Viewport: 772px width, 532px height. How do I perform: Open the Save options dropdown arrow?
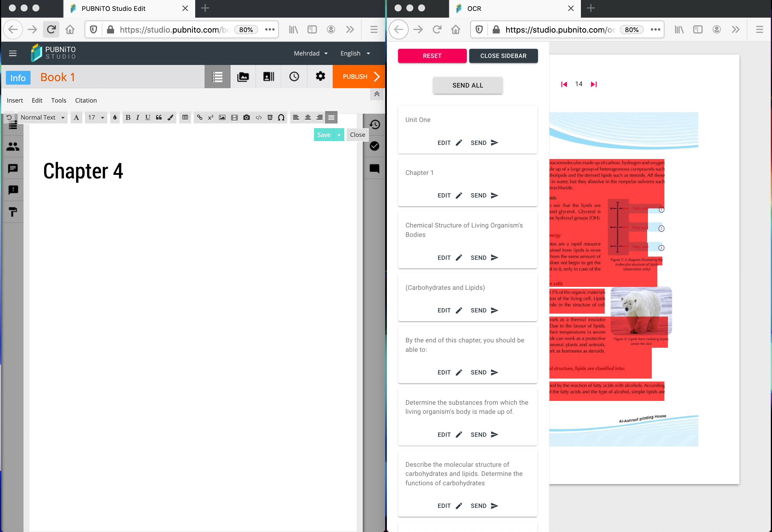(x=339, y=135)
